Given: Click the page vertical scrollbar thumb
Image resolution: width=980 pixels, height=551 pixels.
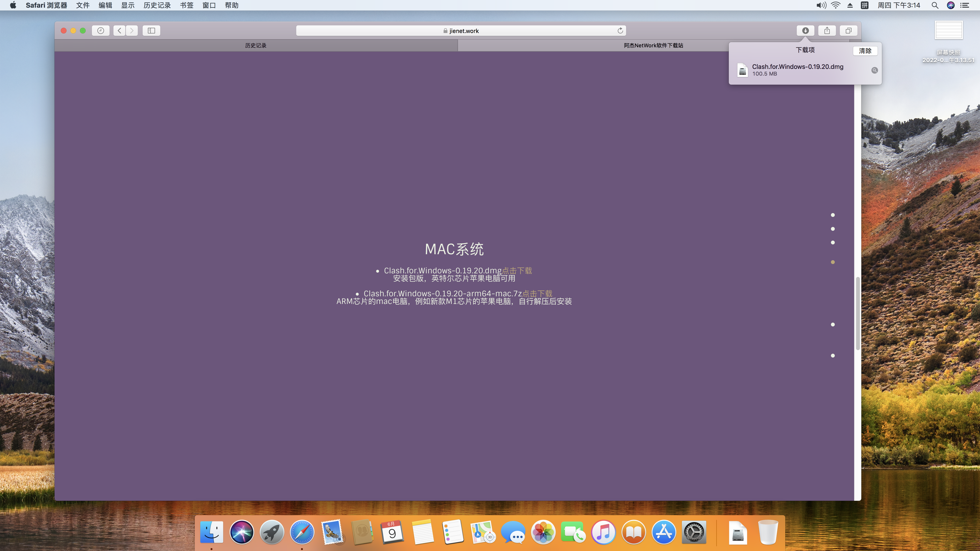Looking at the screenshot, I should click(x=858, y=314).
